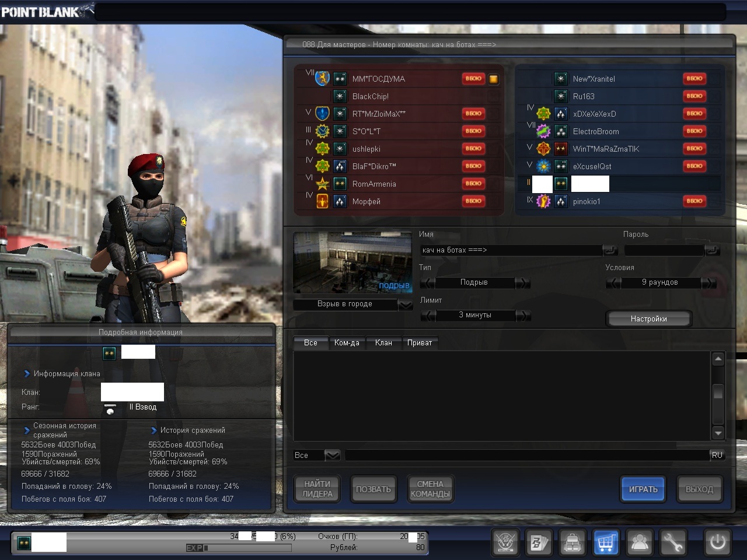Open the shop cart icon
The width and height of the screenshot is (747, 560).
coord(606,543)
